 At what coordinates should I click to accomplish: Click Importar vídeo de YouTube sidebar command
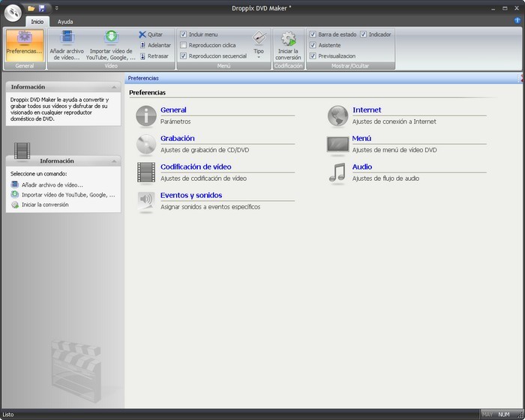point(63,194)
